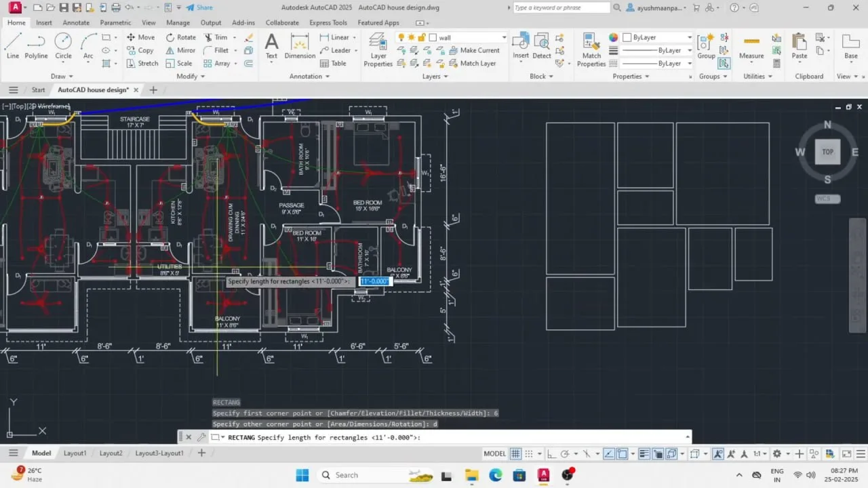Open the Start file tab

[38, 89]
